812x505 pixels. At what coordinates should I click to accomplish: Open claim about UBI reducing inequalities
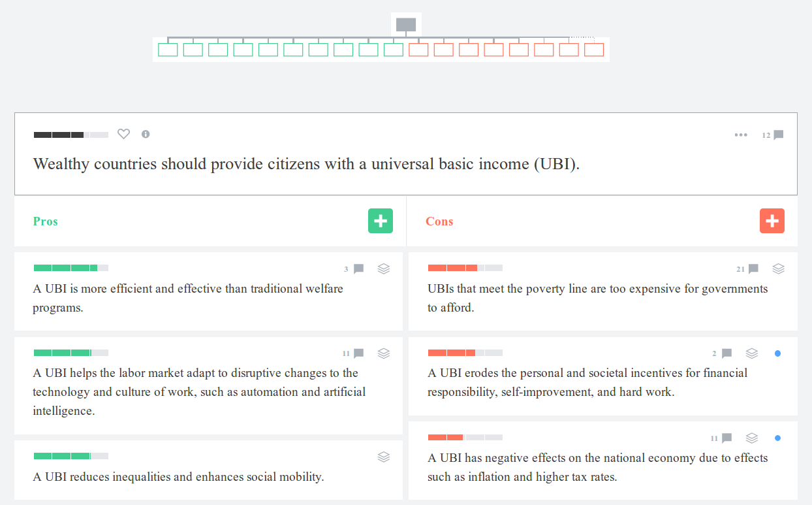click(178, 477)
